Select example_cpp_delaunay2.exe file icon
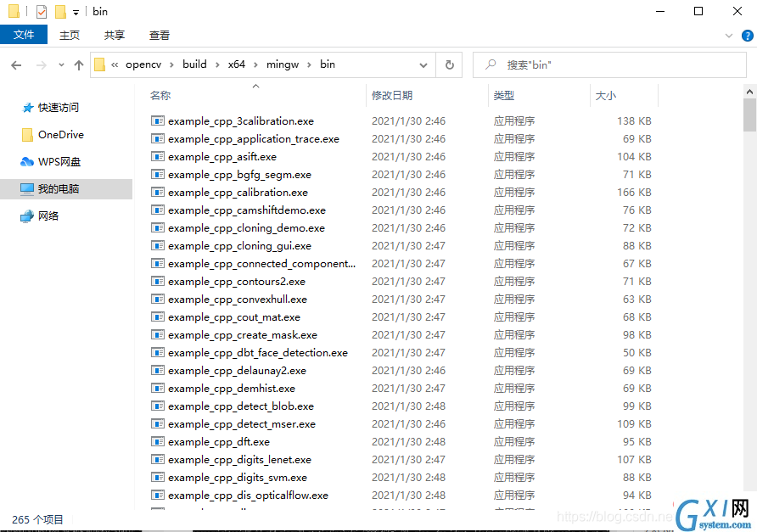The width and height of the screenshot is (757, 532). (x=157, y=370)
